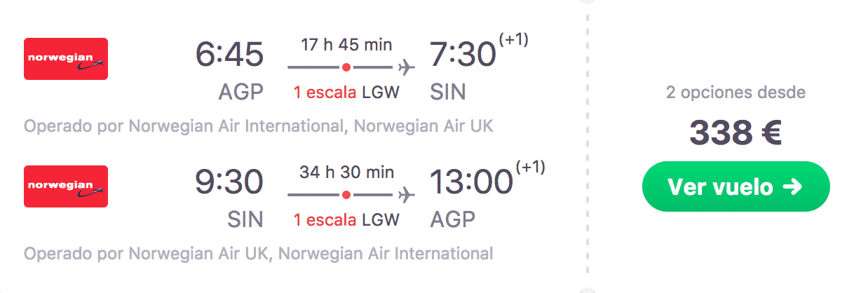Click the Ver vuelo green button
Image resolution: width=868 pixels, height=293 pixels.
click(x=735, y=186)
